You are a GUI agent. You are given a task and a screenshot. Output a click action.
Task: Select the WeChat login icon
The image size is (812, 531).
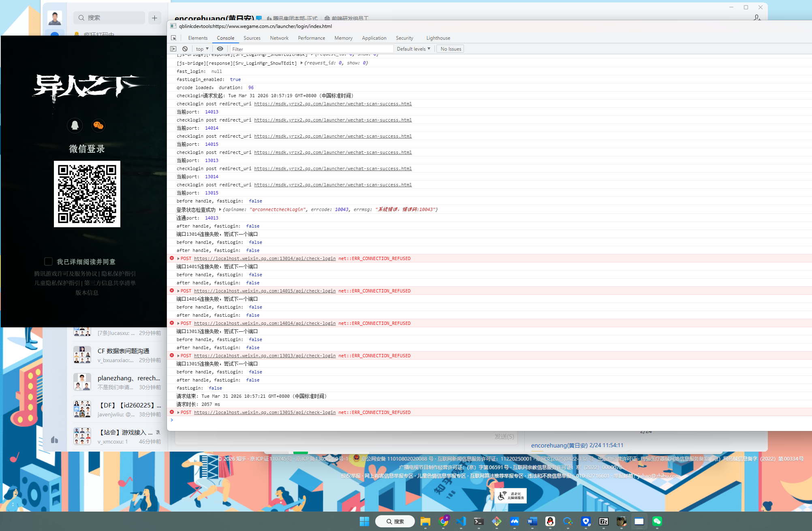(98, 126)
